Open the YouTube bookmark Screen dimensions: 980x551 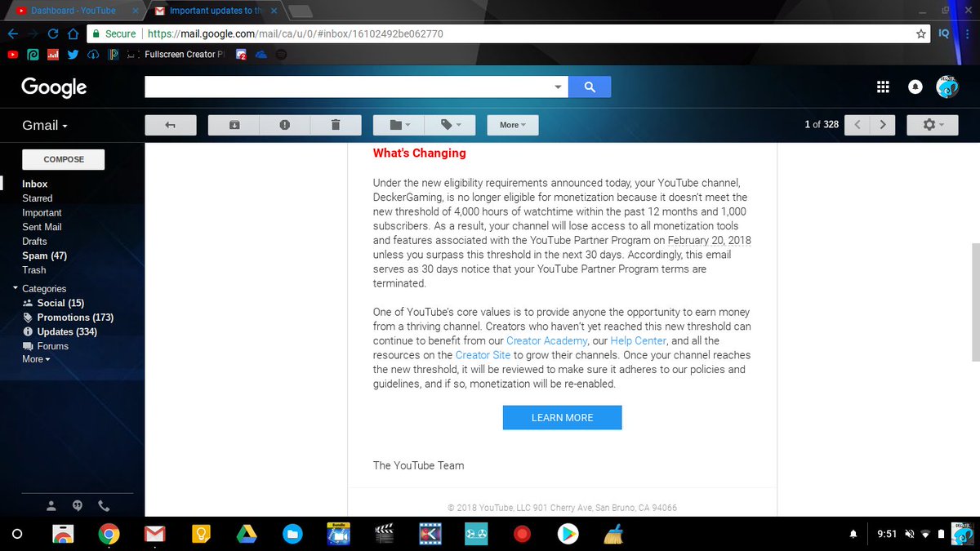pos(12,55)
